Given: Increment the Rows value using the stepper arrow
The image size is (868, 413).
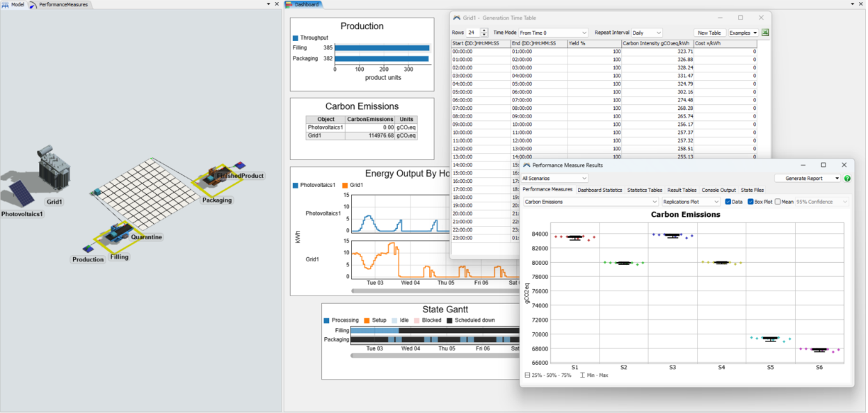Looking at the screenshot, I should click(483, 30).
